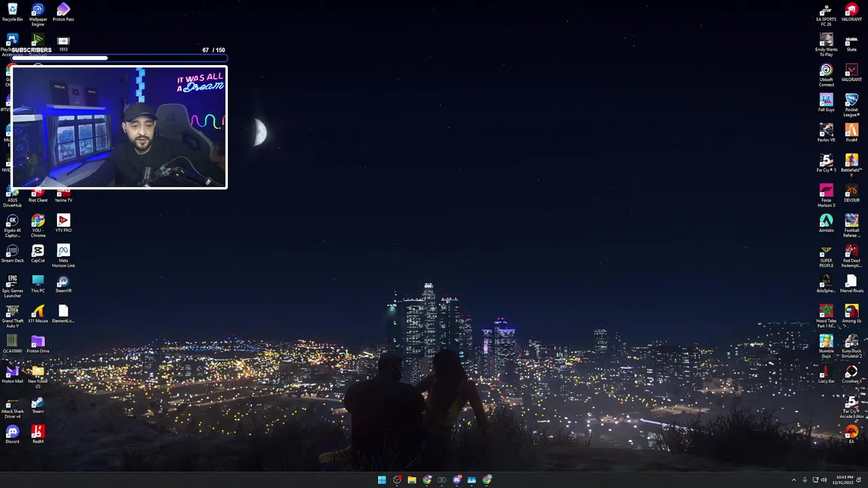
Task: Select the Riot Client desktop icon
Action: 38,197
